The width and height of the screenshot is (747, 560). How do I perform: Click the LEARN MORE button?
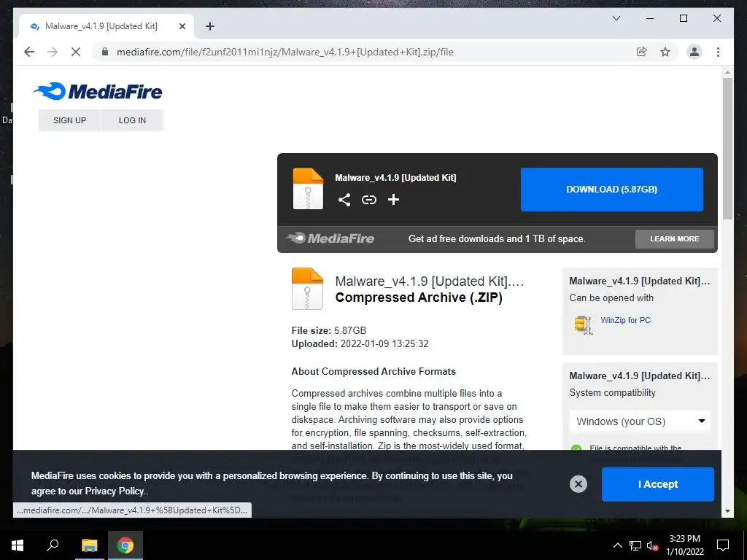(675, 239)
